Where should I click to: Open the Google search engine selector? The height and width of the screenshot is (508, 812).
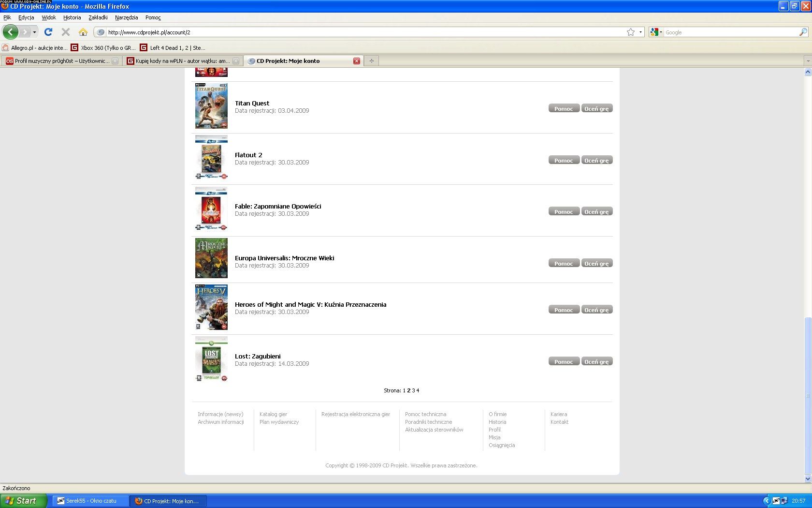(656, 32)
